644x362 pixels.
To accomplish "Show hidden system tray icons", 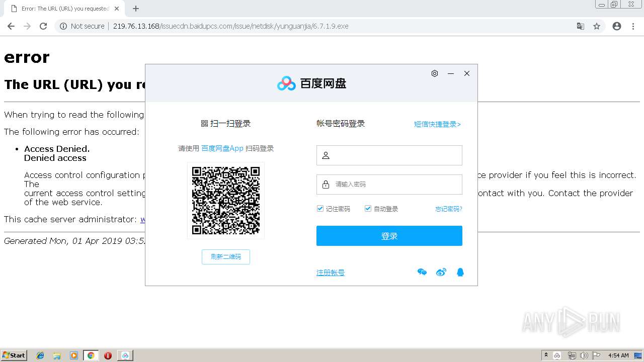I will [546, 355].
